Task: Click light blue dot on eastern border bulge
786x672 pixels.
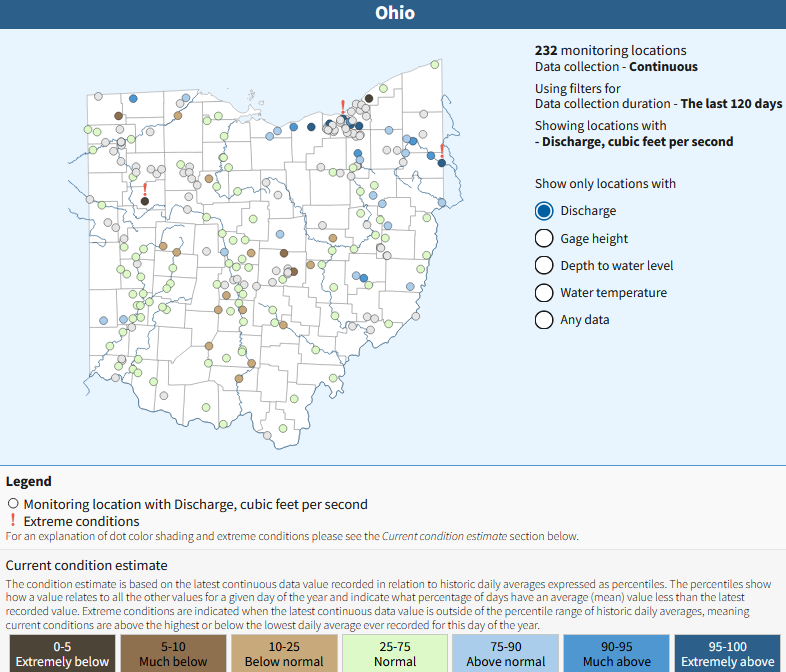Action: 442,202
